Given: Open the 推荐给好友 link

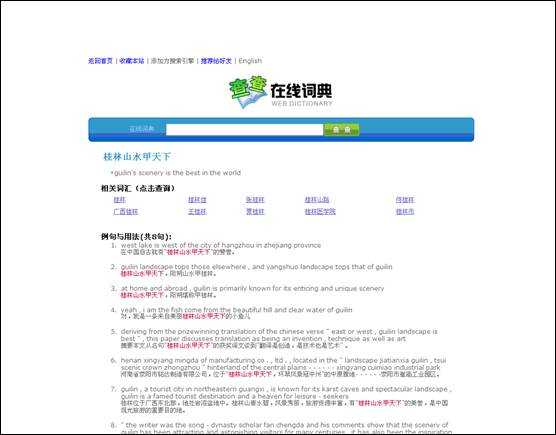Looking at the screenshot, I should (x=216, y=61).
